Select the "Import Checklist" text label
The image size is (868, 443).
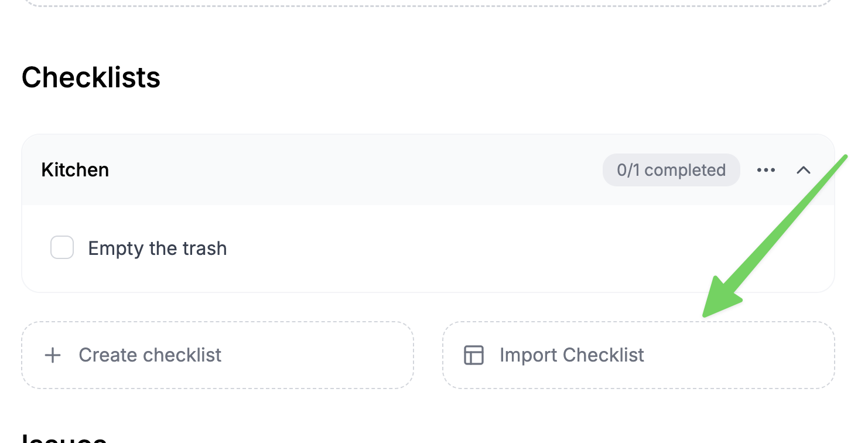[x=572, y=355]
